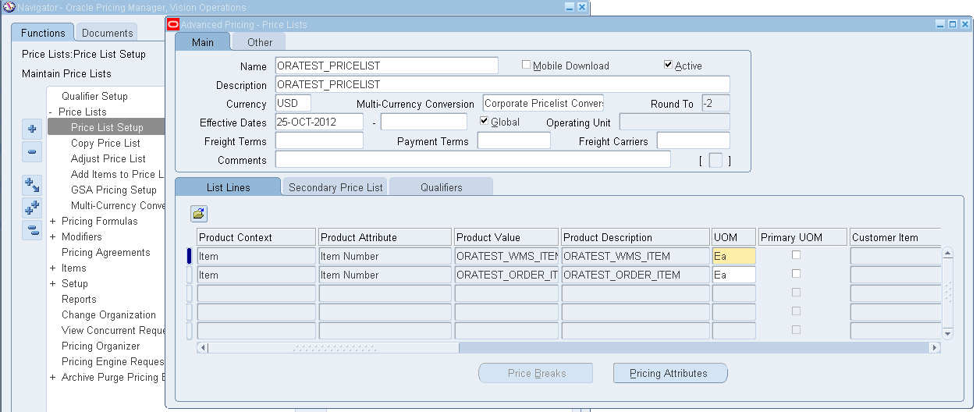The image size is (980, 412).
Task: Click the Name field with ORATEST_PRICELIST
Action: pyautogui.click(x=386, y=66)
